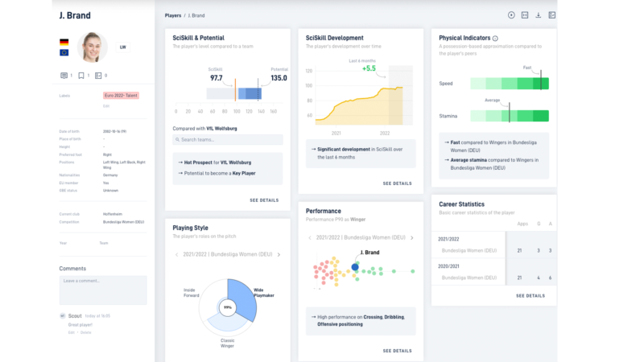Open See Details in SciSkill & Potential card
644x362 pixels.
tap(264, 200)
